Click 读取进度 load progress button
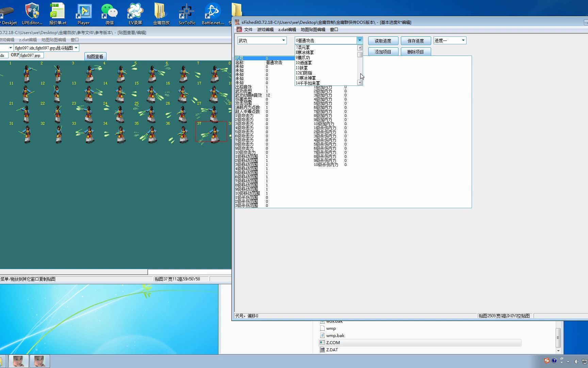The width and height of the screenshot is (588, 368). 383,41
